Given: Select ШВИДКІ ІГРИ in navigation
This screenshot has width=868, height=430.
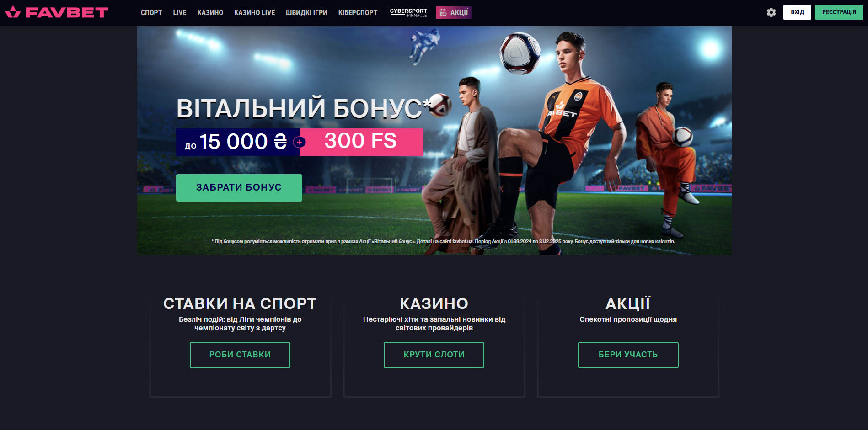Looking at the screenshot, I should click(x=306, y=12).
